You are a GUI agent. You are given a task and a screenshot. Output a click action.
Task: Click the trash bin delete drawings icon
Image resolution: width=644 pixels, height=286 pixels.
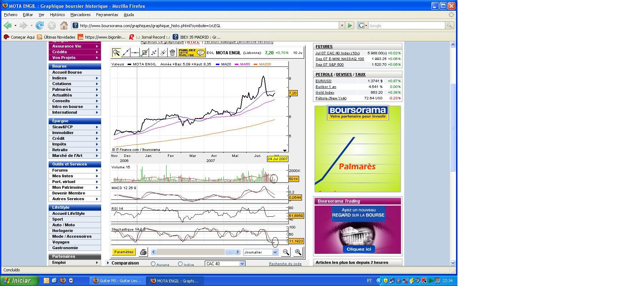click(172, 53)
